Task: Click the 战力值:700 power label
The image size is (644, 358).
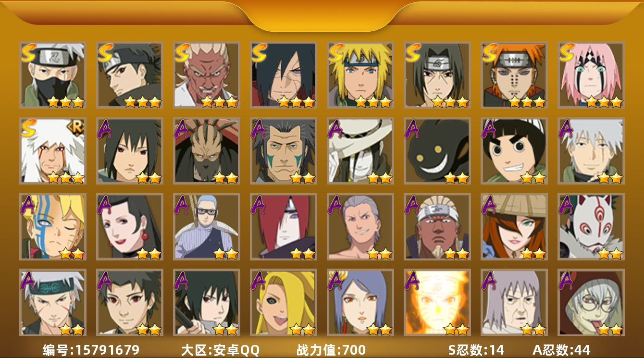Action: [x=331, y=350]
